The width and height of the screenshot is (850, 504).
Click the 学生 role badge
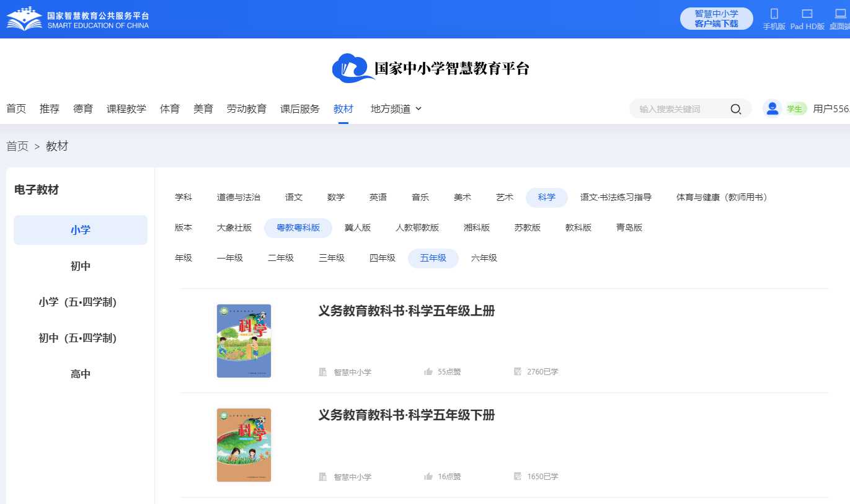pyautogui.click(x=795, y=109)
